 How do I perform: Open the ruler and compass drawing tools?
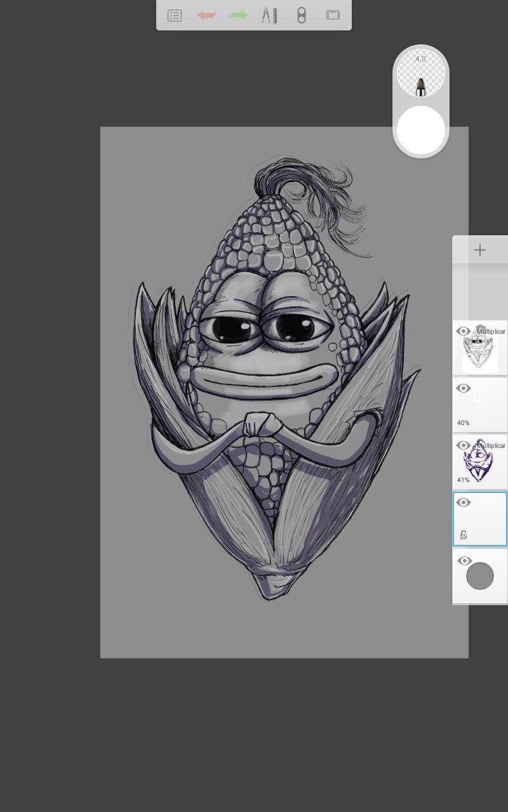click(x=269, y=15)
